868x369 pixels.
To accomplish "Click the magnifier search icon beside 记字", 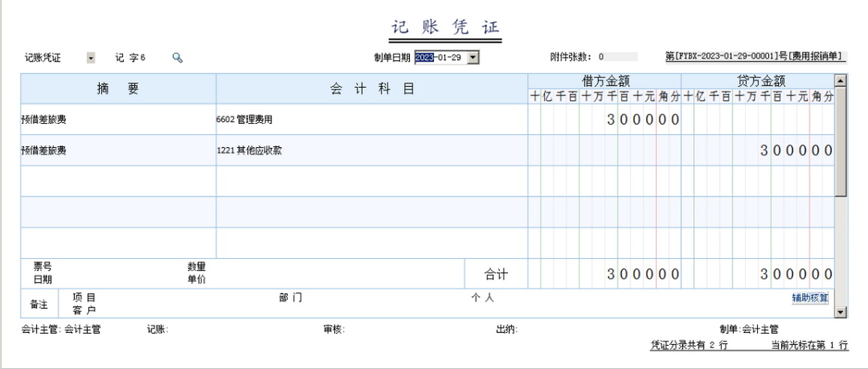I will [178, 58].
